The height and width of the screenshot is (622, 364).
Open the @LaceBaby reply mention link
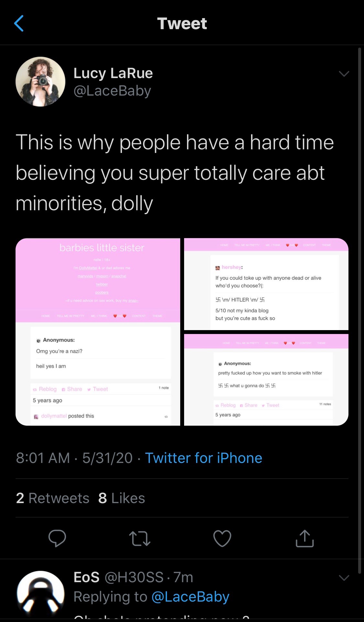190,597
